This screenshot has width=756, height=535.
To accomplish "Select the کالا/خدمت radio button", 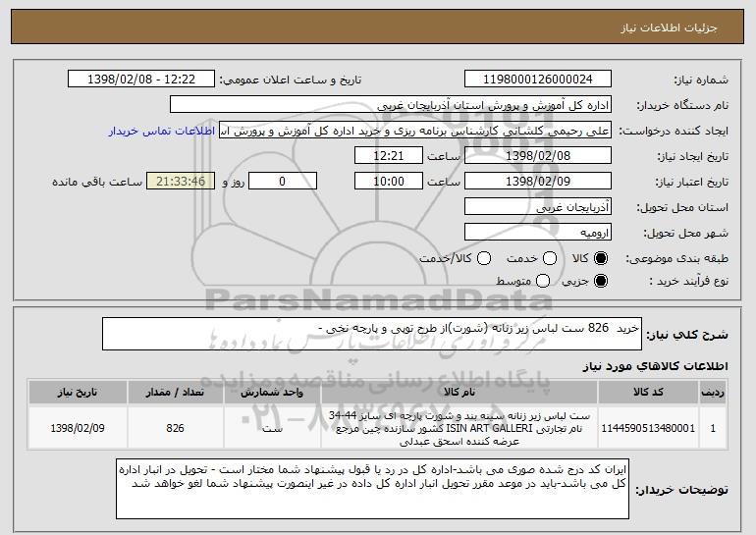I will click(x=484, y=258).
